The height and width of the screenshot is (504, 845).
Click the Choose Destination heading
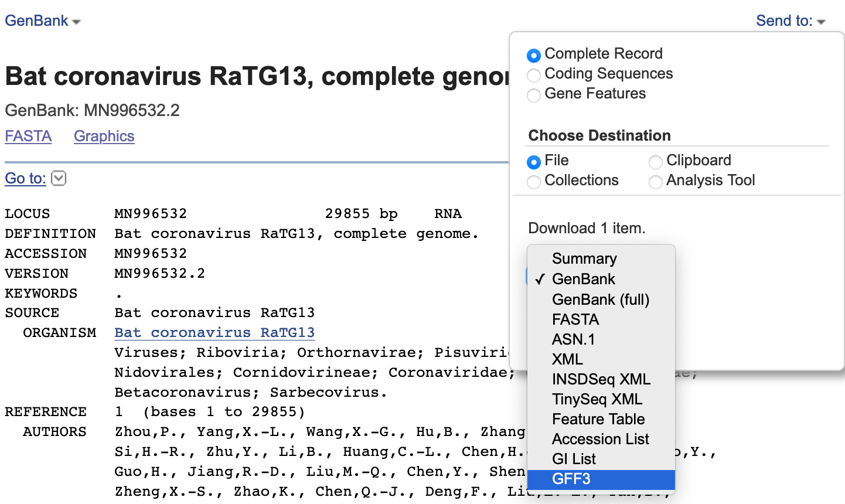click(599, 135)
